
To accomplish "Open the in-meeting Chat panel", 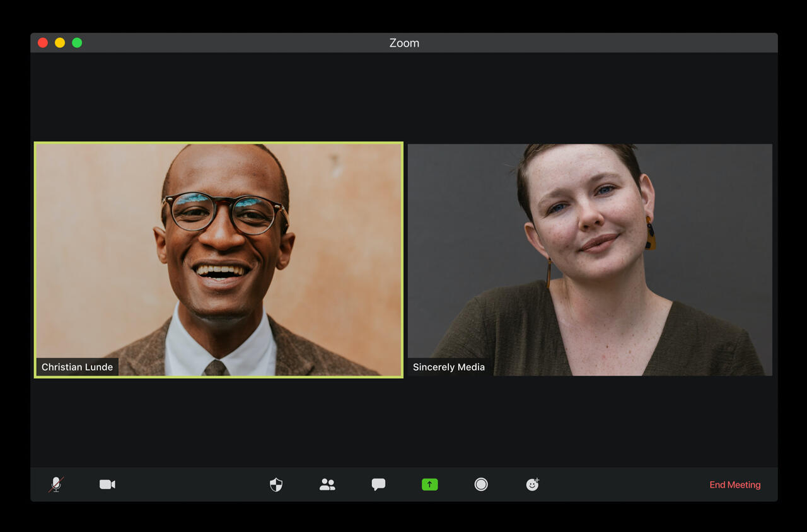I will point(378,484).
